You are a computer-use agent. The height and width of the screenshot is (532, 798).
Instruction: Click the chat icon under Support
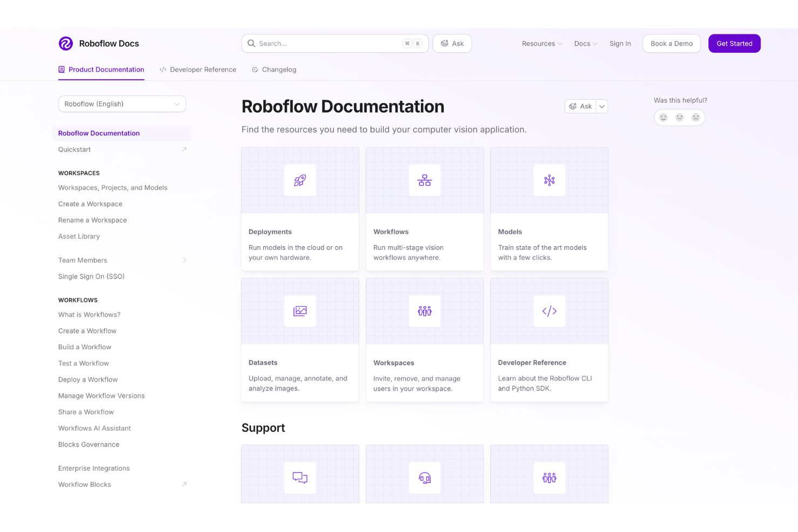coord(300,478)
